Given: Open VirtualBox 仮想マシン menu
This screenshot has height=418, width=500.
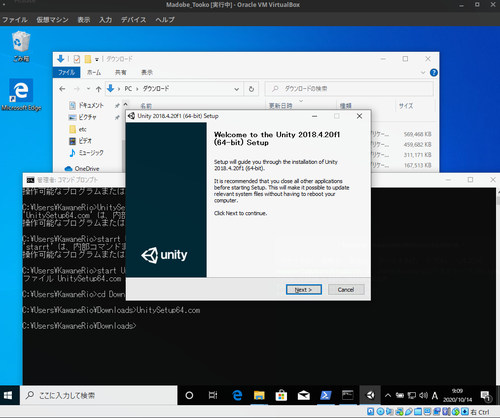Looking at the screenshot, I should [52, 20].
